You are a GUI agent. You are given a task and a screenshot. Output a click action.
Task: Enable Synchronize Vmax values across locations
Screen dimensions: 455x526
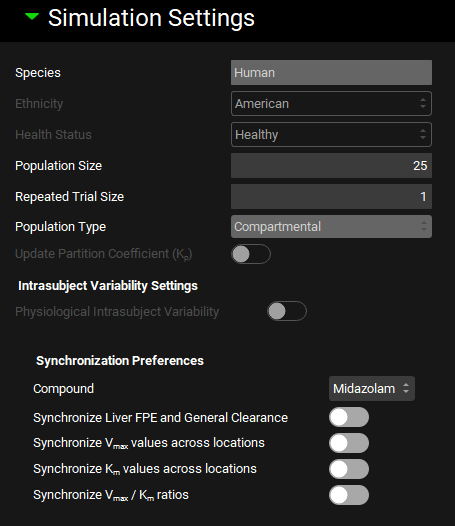coord(349,443)
